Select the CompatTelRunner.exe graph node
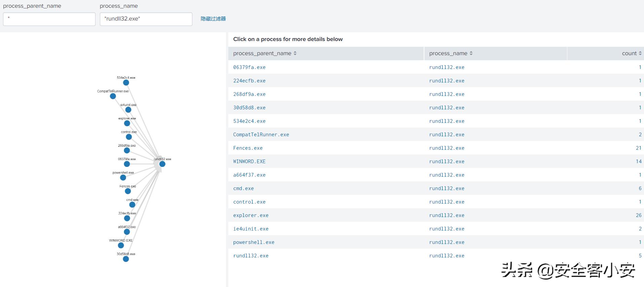 coord(113,96)
